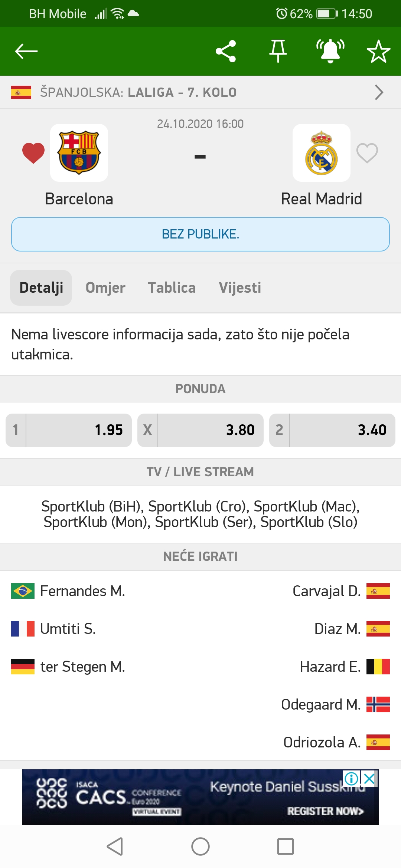Viewport: 401px width, 868px height.
Task: Open the Barcelona team crest
Action: [79, 152]
